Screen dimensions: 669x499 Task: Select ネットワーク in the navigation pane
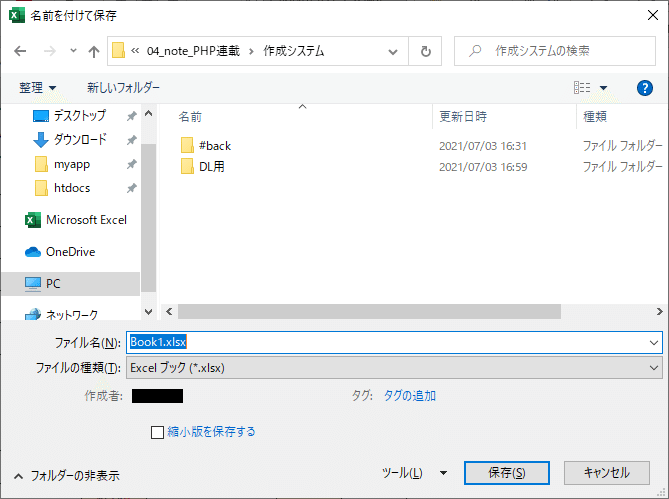tap(61, 315)
